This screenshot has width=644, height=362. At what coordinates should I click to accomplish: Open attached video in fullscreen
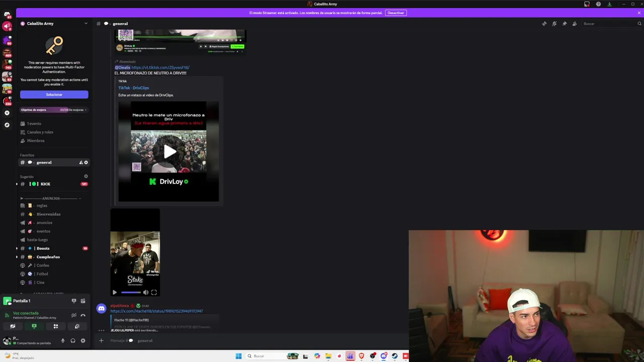click(154, 292)
